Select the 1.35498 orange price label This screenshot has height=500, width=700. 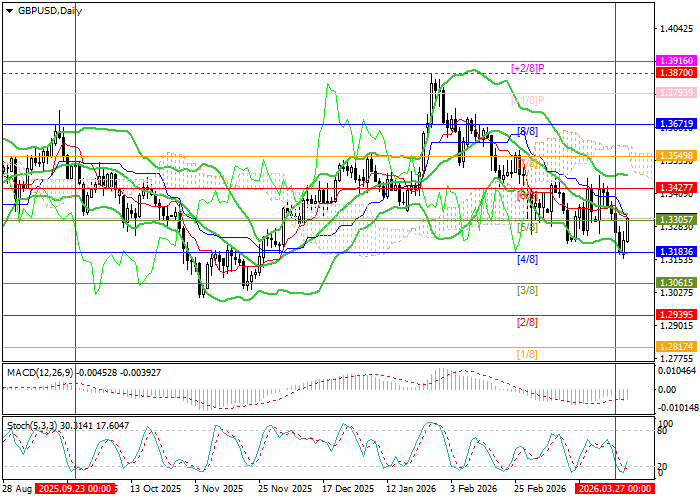click(676, 156)
